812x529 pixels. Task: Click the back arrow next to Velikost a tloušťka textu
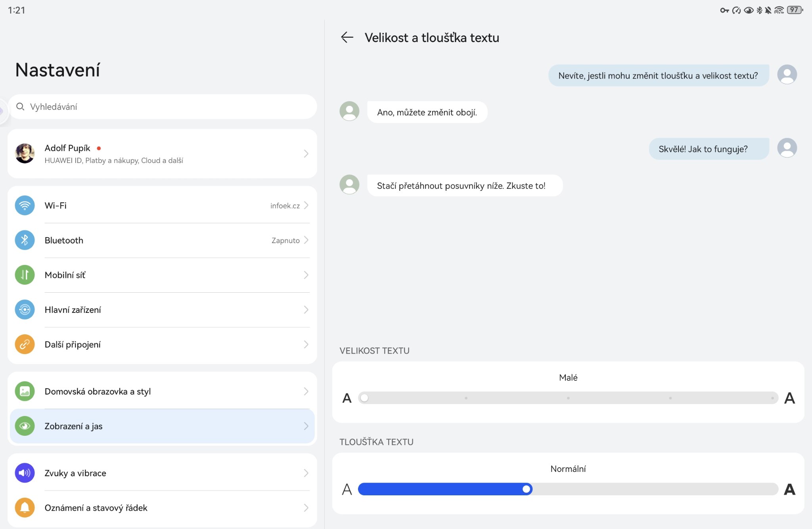tap(347, 37)
